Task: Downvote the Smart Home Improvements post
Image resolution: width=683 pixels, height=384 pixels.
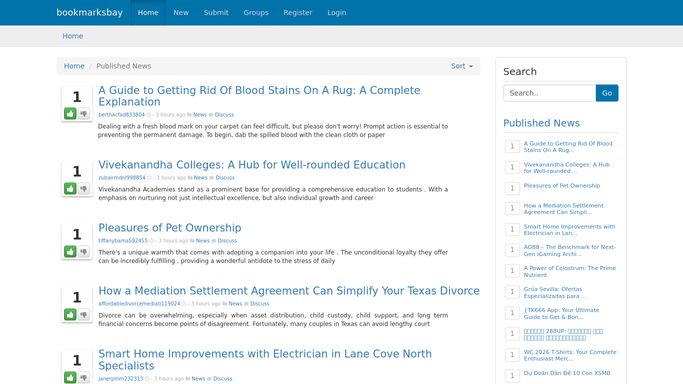Action: click(84, 377)
